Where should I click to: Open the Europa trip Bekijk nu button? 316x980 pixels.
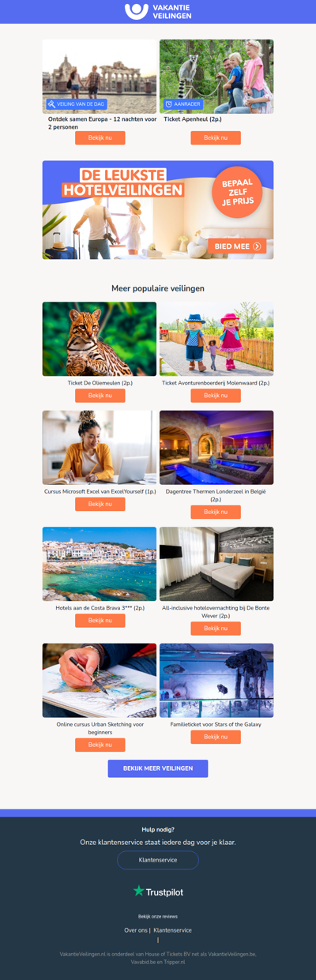100,138
